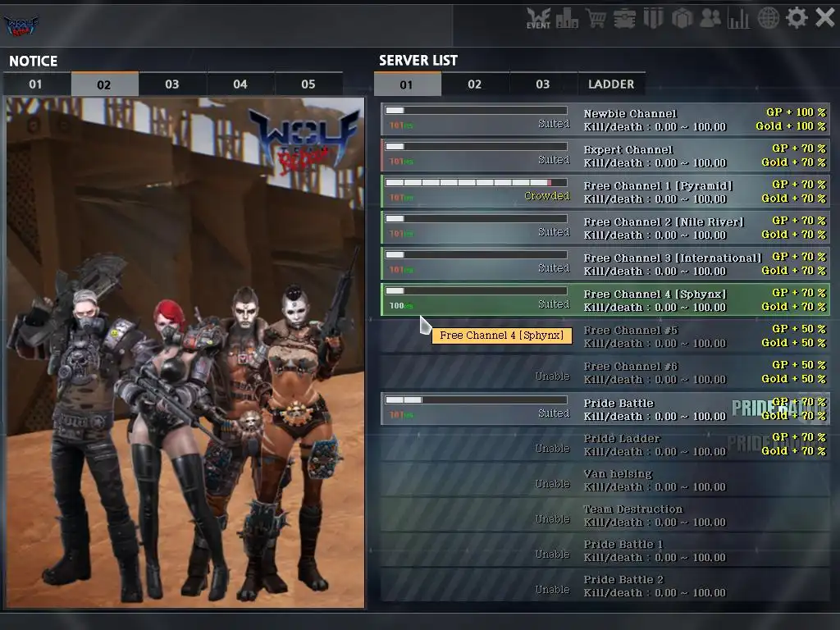Click the Pride Battle 1 row

[x=605, y=550]
